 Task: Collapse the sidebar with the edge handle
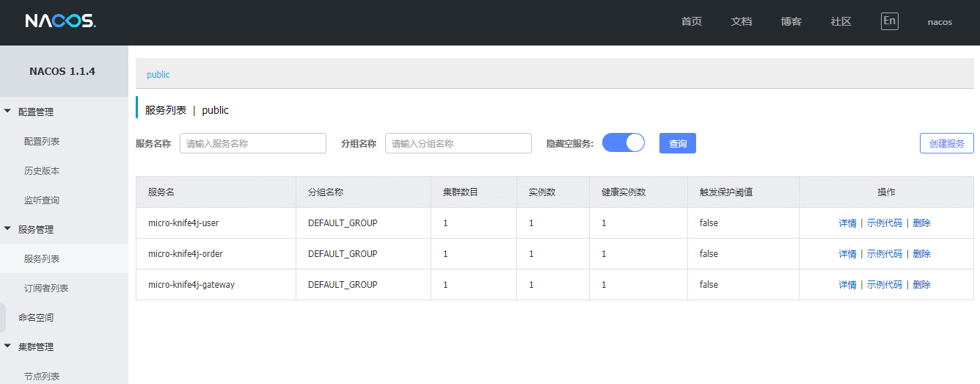tap(2, 317)
